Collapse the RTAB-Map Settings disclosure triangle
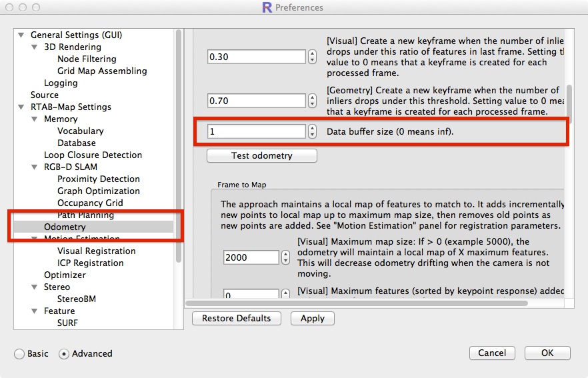This screenshot has height=378, width=588. pyautogui.click(x=21, y=107)
